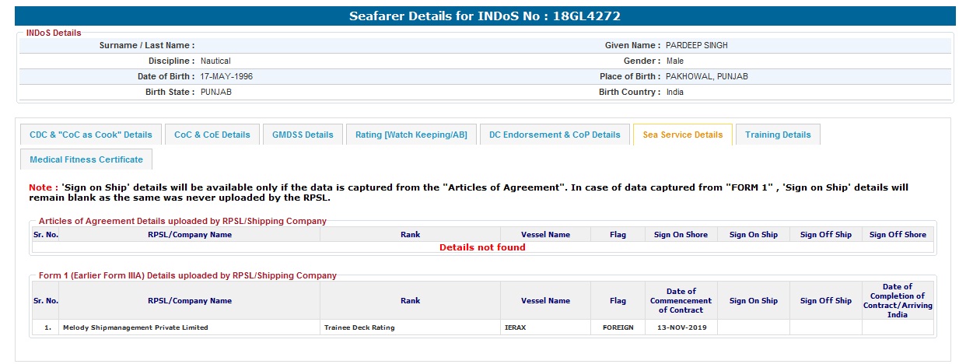
Task: Click the Seafarer Details INDoS title bar
Action: point(485,16)
